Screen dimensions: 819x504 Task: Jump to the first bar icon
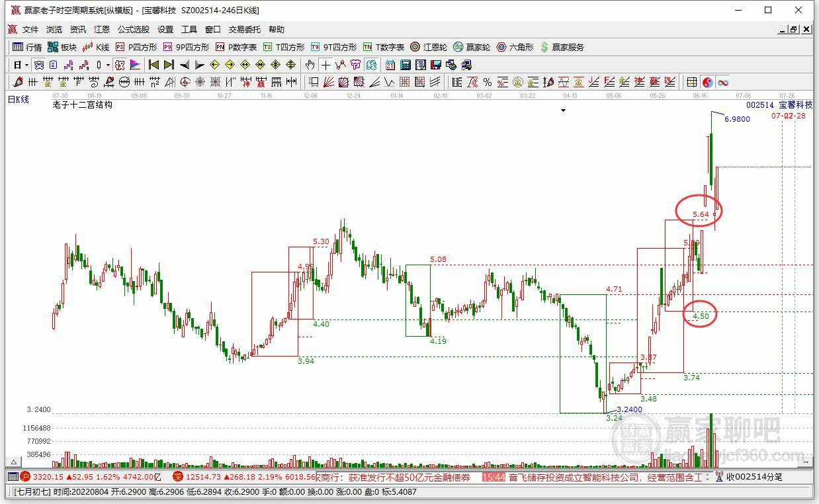[153, 65]
